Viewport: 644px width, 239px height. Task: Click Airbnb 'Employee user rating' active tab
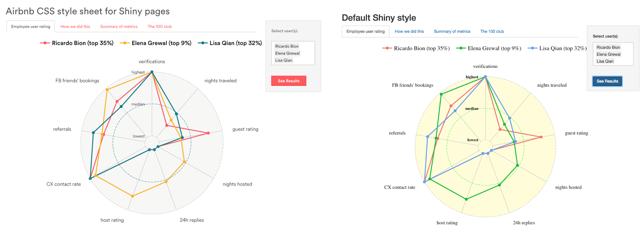(31, 27)
